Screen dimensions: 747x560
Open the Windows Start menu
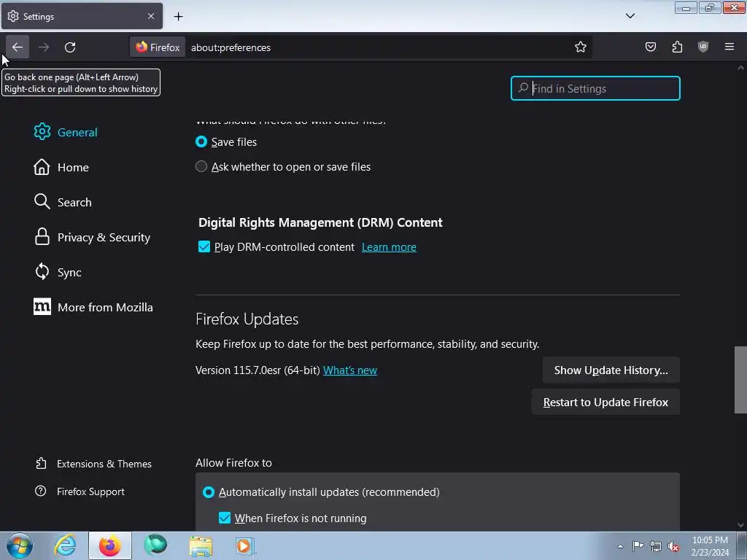[20, 545]
